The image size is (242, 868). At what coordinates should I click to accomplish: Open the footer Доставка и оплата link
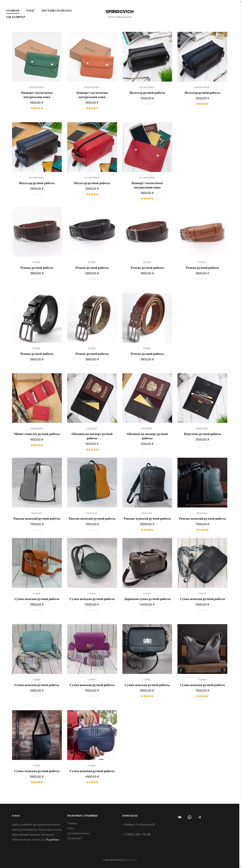click(x=78, y=833)
